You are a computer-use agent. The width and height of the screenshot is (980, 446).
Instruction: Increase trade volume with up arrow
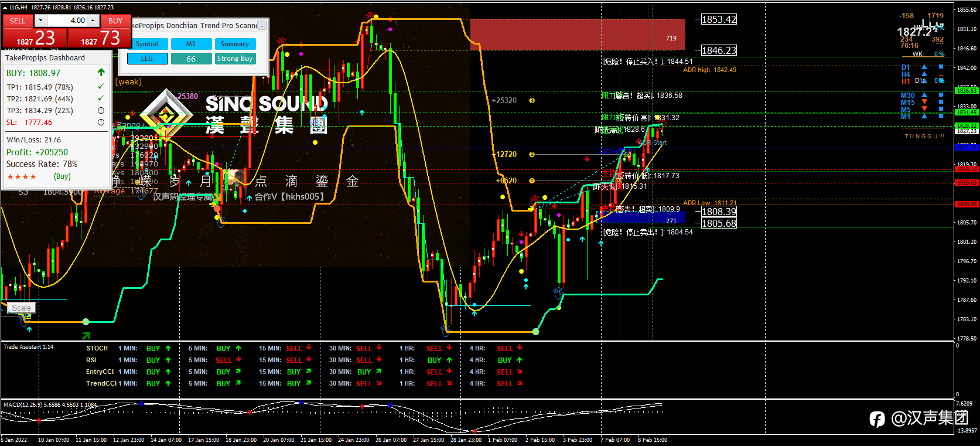tap(93, 21)
